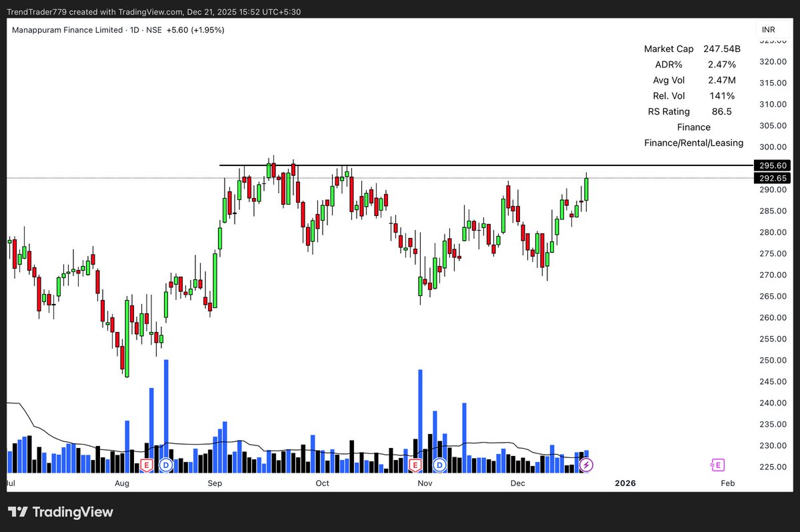Click the Sep label on time axis
Image resolution: width=800 pixels, height=532 pixels.
pos(215,483)
